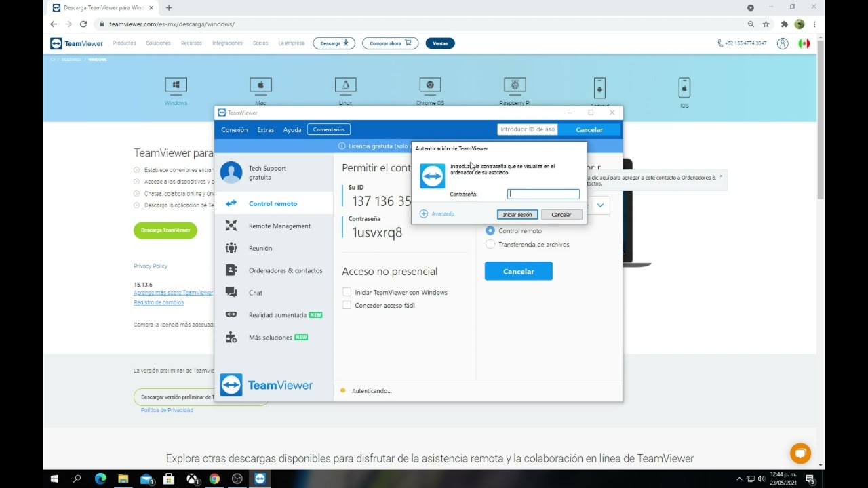Open Chrome extensions puzzle icon

click(x=784, y=24)
